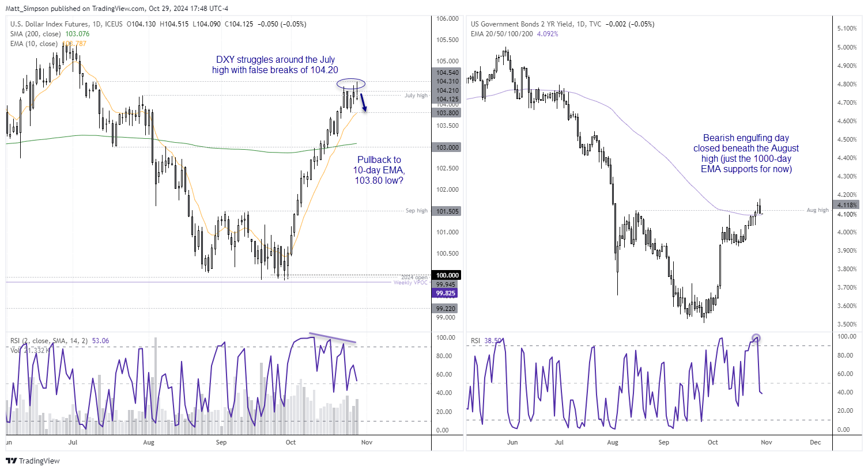This screenshot has height=471, width=868.
Task: Select the SMA (200, close) indicator legend
Action: point(50,34)
